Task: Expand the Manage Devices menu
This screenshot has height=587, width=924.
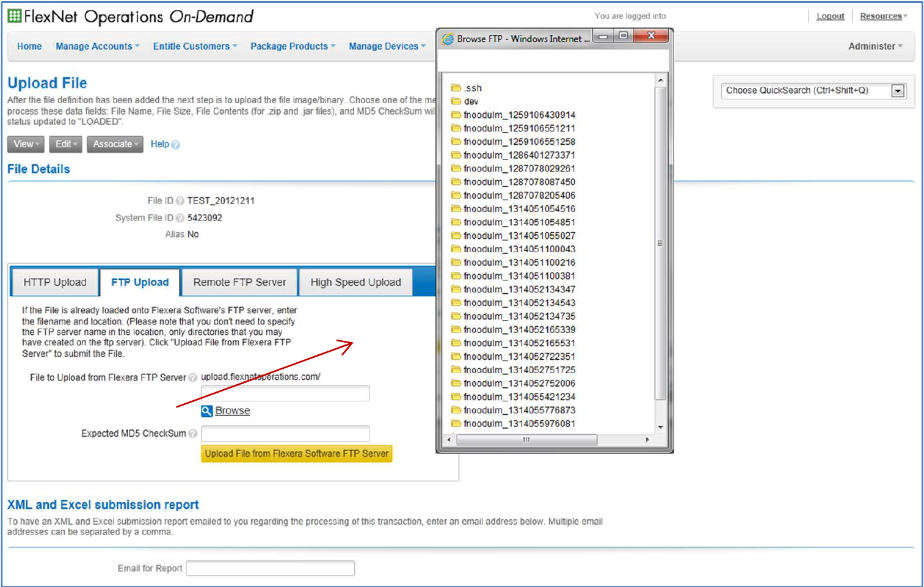Action: (387, 46)
